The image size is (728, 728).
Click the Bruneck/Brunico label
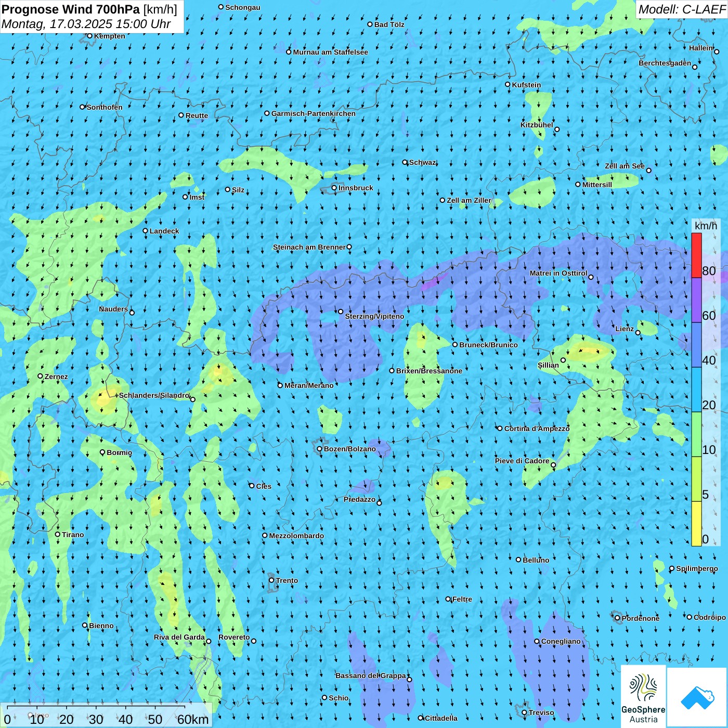click(x=488, y=345)
